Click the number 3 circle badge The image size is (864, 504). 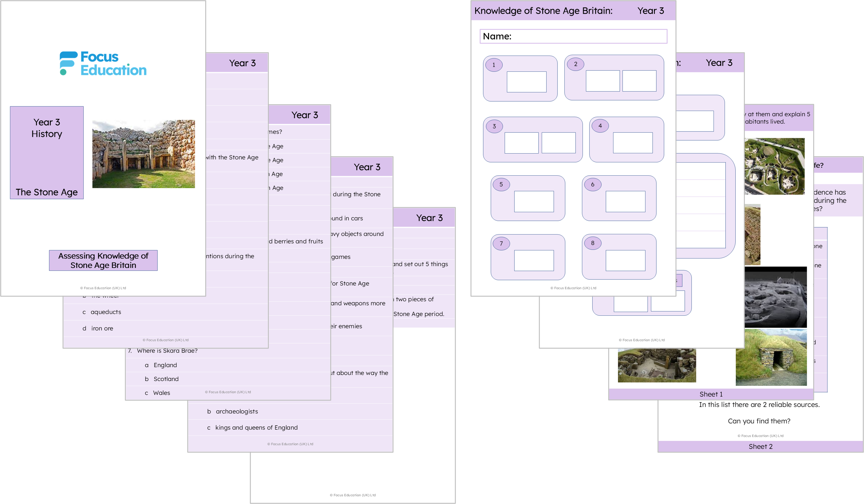(494, 126)
